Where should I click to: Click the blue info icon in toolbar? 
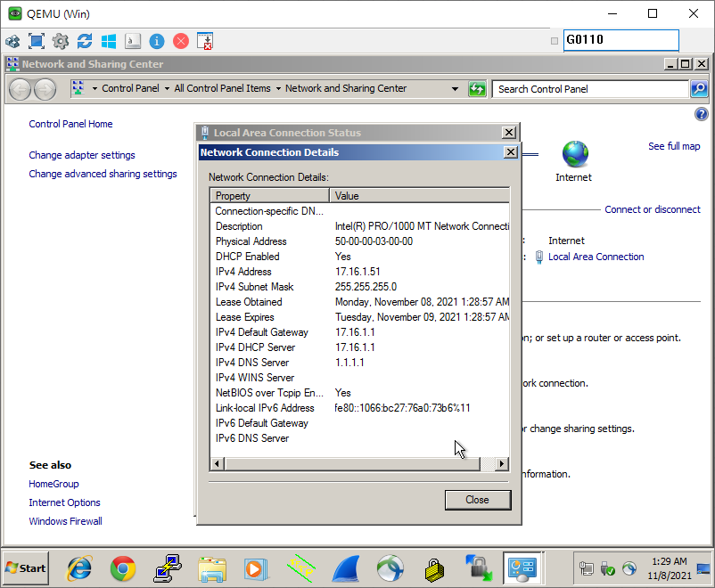(157, 41)
